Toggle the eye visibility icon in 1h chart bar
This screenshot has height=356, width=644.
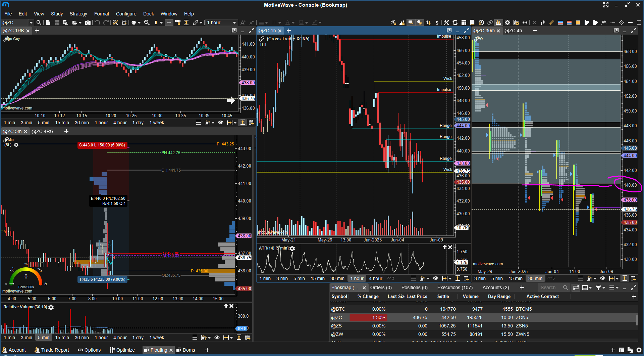click(x=436, y=278)
